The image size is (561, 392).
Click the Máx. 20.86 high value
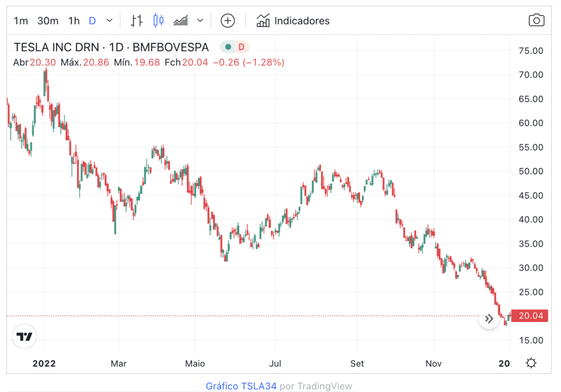[x=85, y=62]
